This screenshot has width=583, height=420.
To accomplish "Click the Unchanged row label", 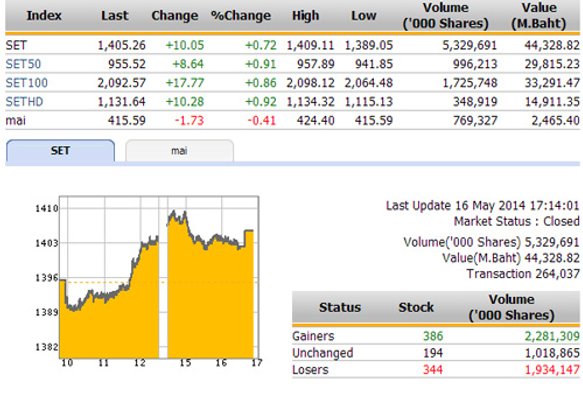I will coord(323,353).
